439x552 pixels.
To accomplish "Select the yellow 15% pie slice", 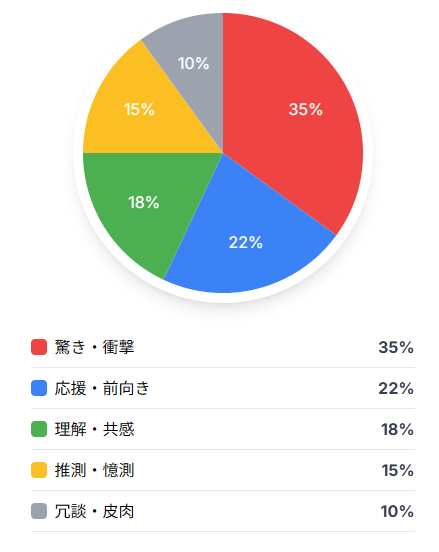I will pos(141,109).
